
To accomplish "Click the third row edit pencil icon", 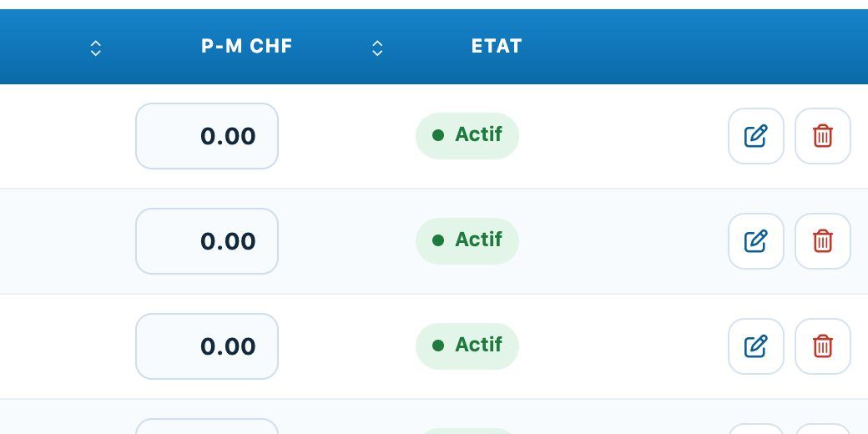I will [x=755, y=346].
